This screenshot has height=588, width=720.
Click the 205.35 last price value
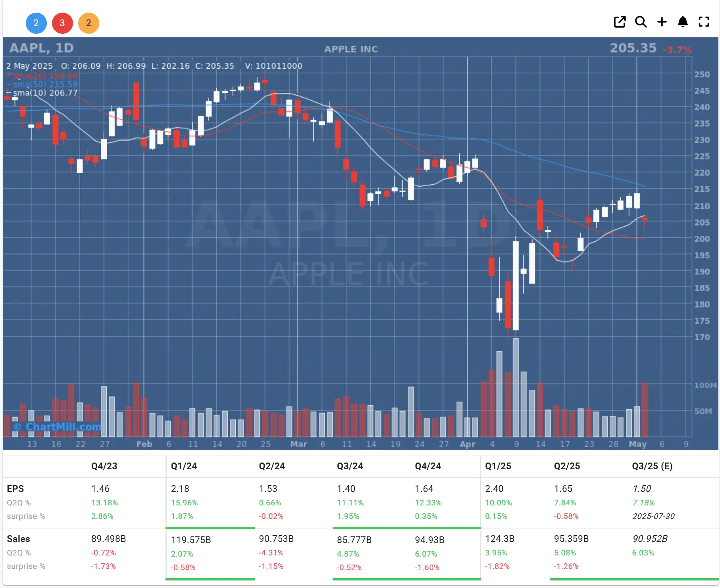(633, 48)
